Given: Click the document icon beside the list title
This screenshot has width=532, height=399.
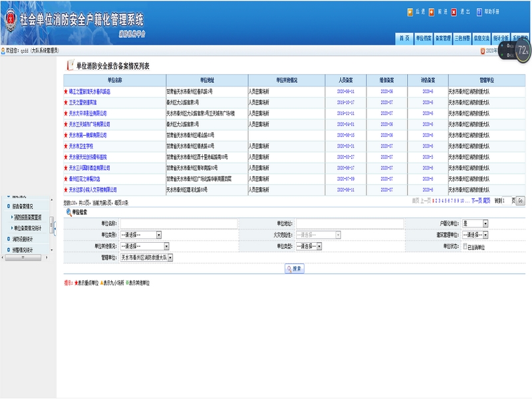Looking at the screenshot, I should tap(70, 66).
